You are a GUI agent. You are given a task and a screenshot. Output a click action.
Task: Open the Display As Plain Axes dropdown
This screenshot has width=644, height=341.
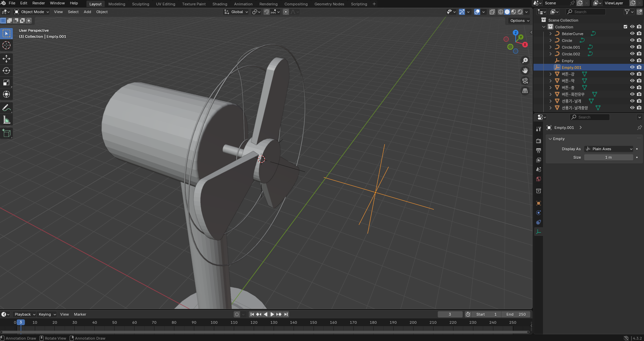tap(609, 149)
